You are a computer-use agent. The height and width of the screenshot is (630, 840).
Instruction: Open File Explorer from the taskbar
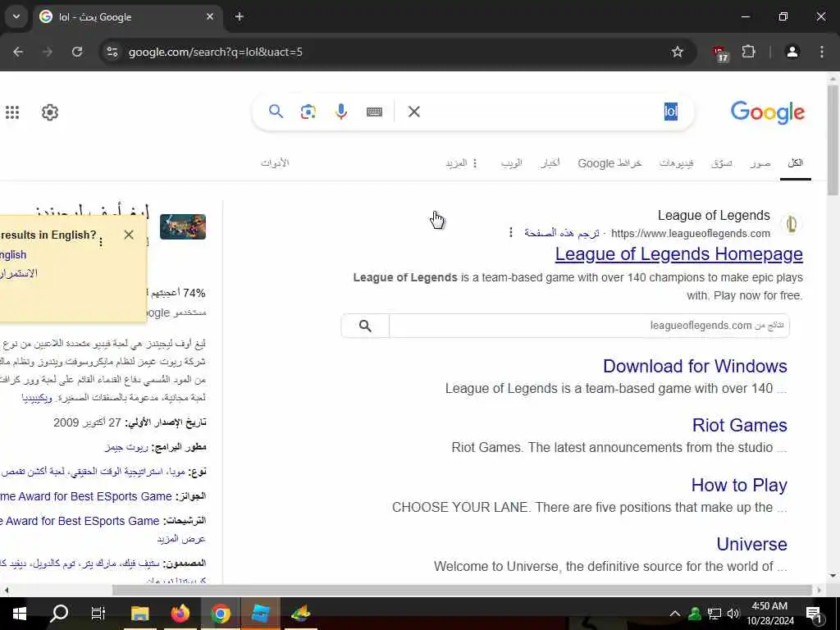[x=139, y=613]
